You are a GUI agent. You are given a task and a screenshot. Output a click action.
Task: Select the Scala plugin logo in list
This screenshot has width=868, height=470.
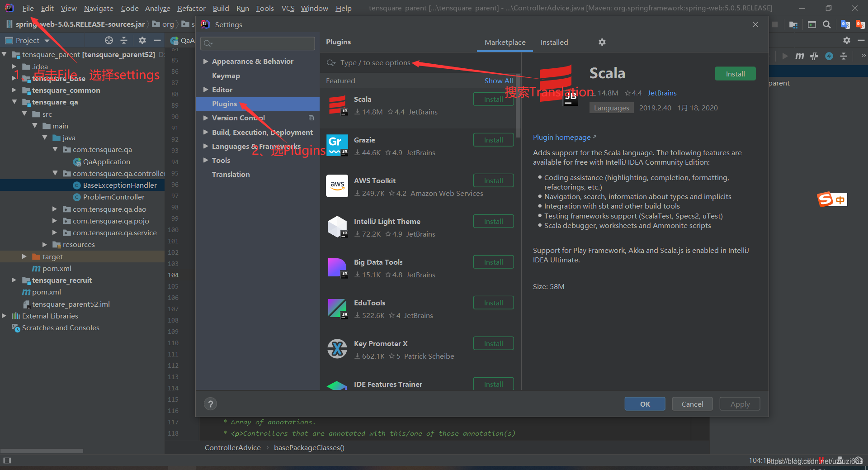pyautogui.click(x=338, y=105)
